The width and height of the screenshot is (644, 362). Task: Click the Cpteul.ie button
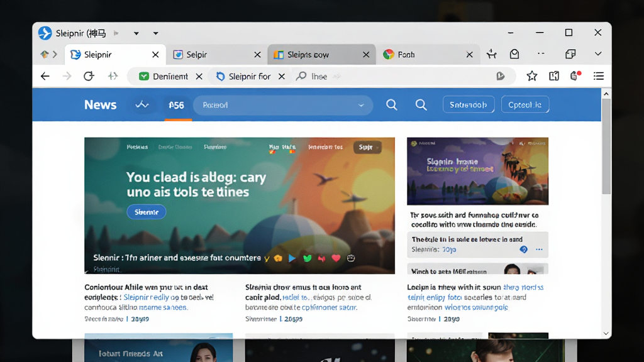[x=525, y=105]
